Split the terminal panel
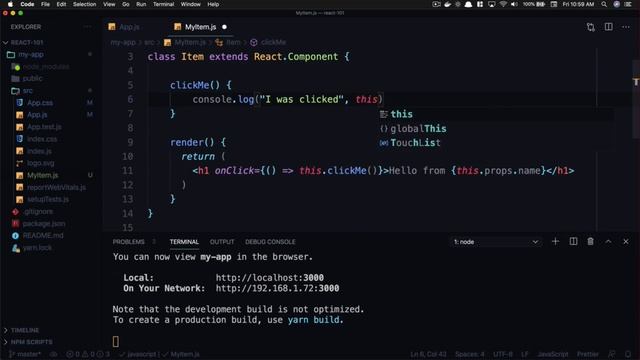This screenshot has height=360, width=640. click(573, 242)
